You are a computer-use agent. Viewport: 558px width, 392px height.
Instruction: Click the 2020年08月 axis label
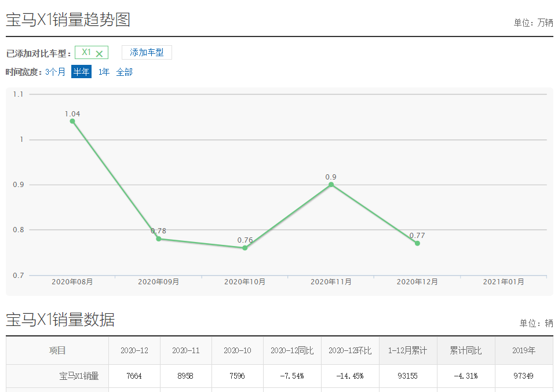coord(72,282)
